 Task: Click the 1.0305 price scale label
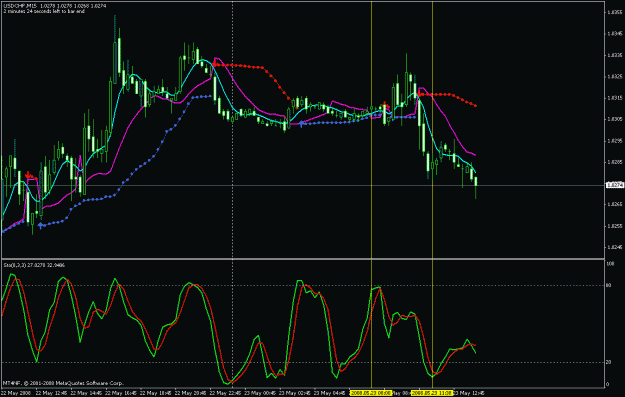[615, 119]
